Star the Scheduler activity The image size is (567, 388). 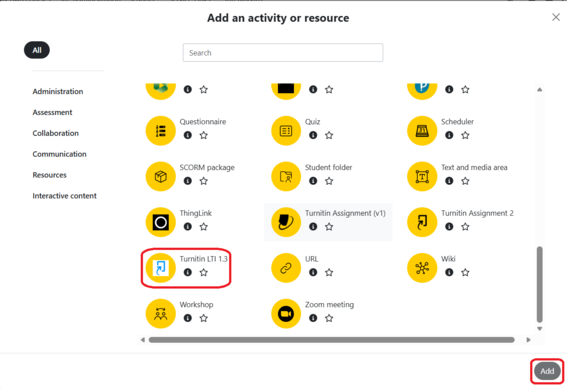(465, 135)
